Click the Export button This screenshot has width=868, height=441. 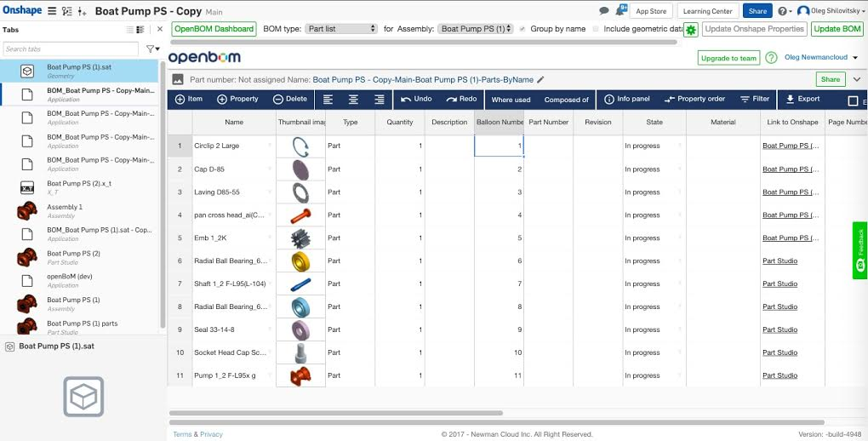(x=802, y=99)
